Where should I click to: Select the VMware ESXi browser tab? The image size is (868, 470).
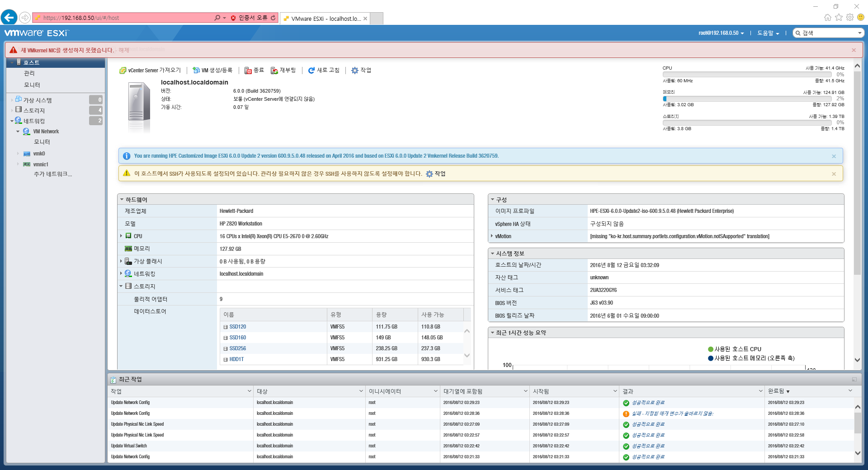(x=322, y=19)
